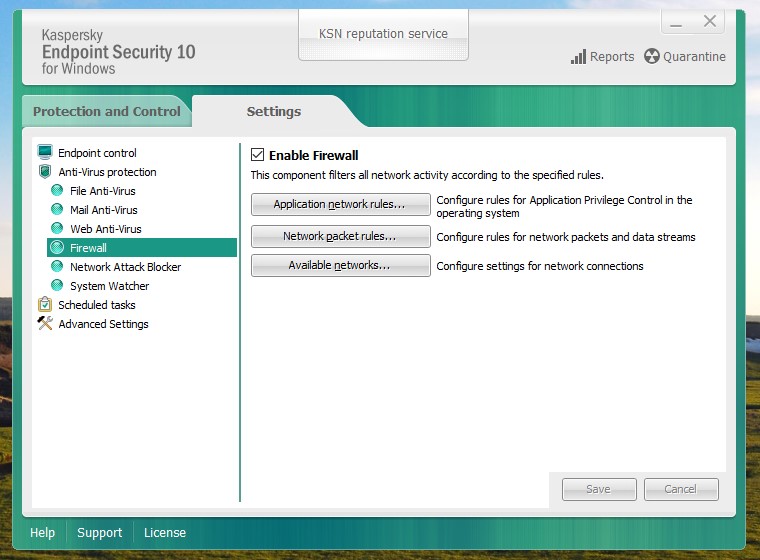
Task: Open Available networks dialog
Action: point(340,265)
